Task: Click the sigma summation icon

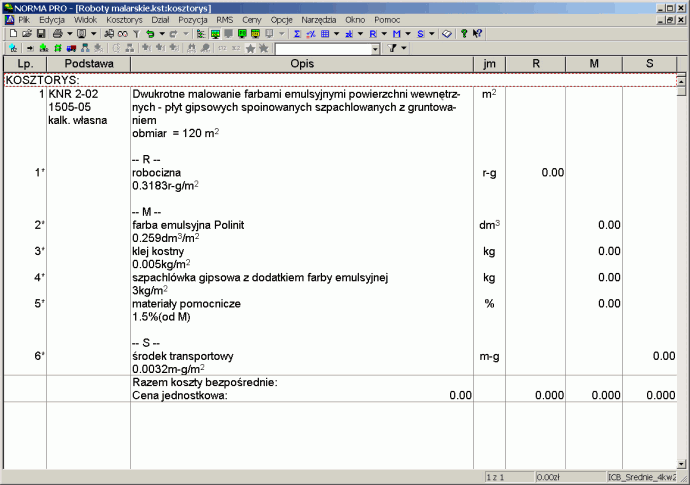Action: [297, 34]
